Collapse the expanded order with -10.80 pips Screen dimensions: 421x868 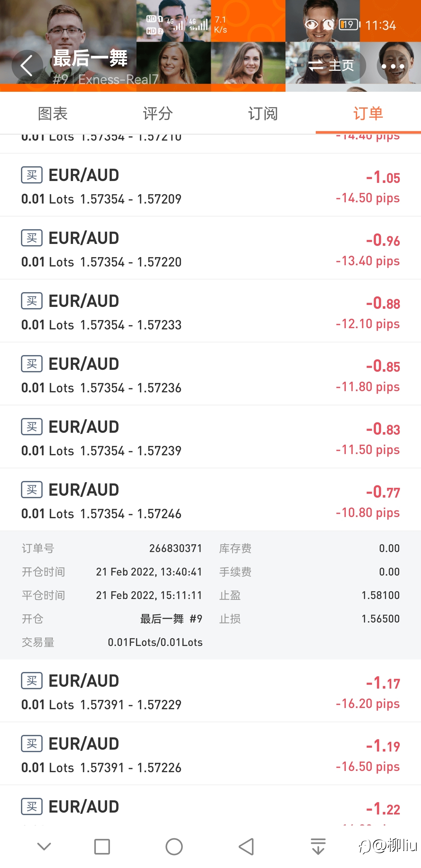coord(210,500)
